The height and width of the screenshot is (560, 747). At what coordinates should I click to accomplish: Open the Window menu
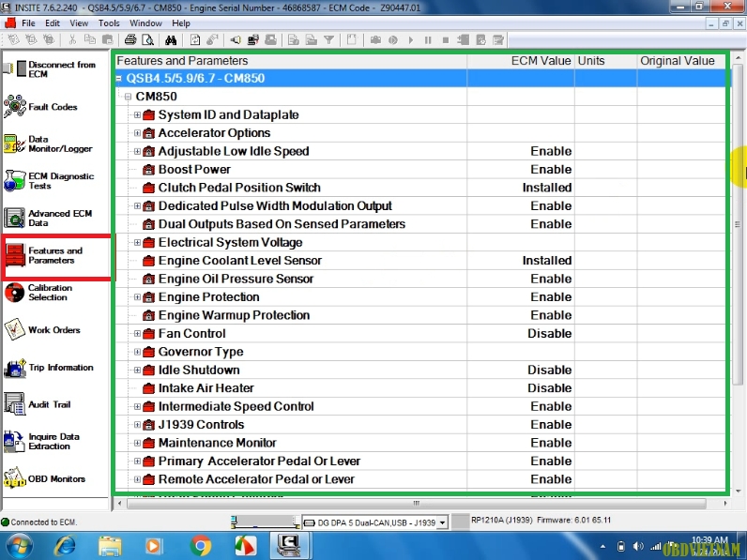pyautogui.click(x=145, y=23)
